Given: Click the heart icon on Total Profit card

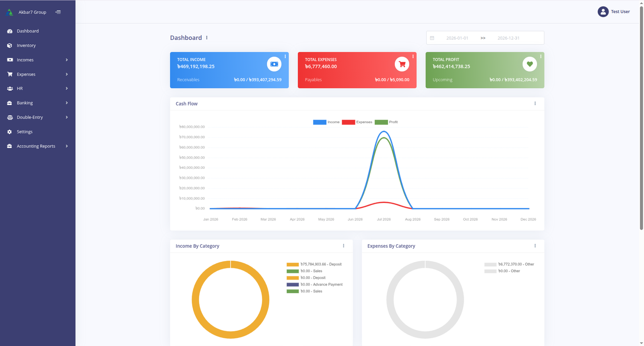Looking at the screenshot, I should (x=530, y=64).
